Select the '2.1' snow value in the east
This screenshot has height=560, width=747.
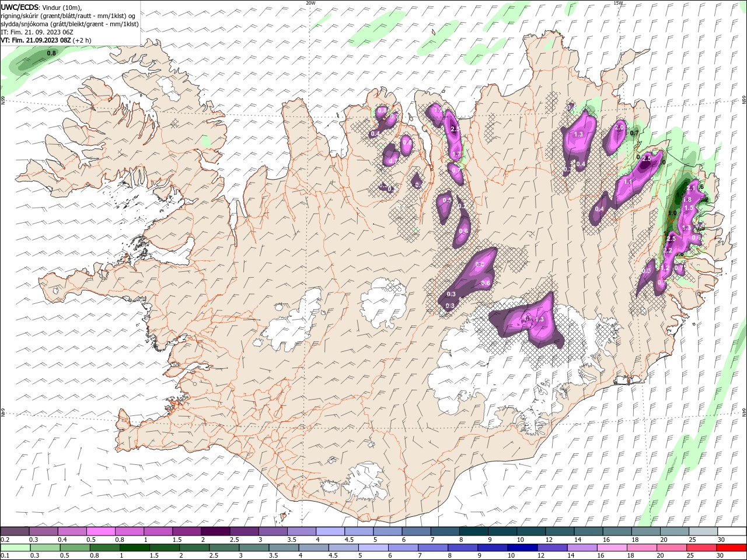tap(690, 188)
